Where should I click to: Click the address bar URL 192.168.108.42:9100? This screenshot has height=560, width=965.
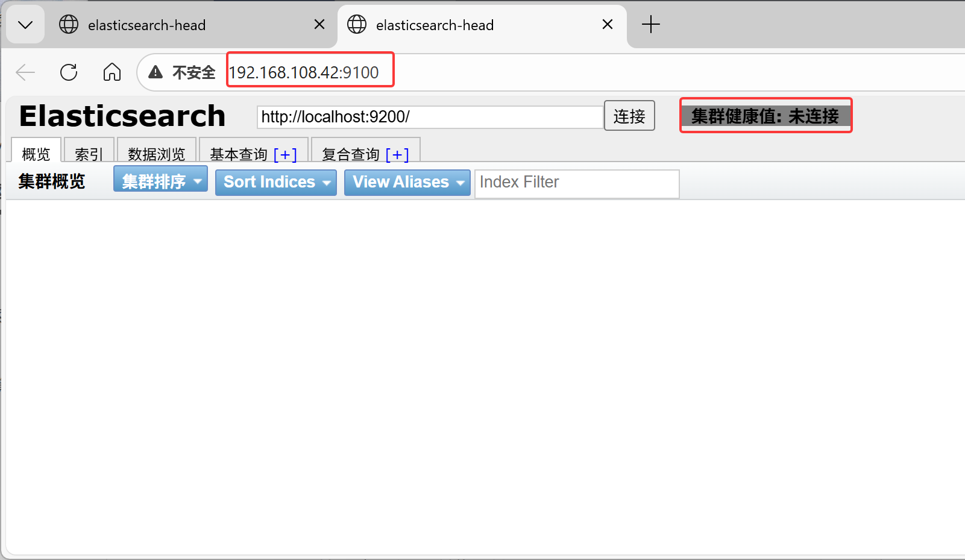pyautogui.click(x=304, y=72)
